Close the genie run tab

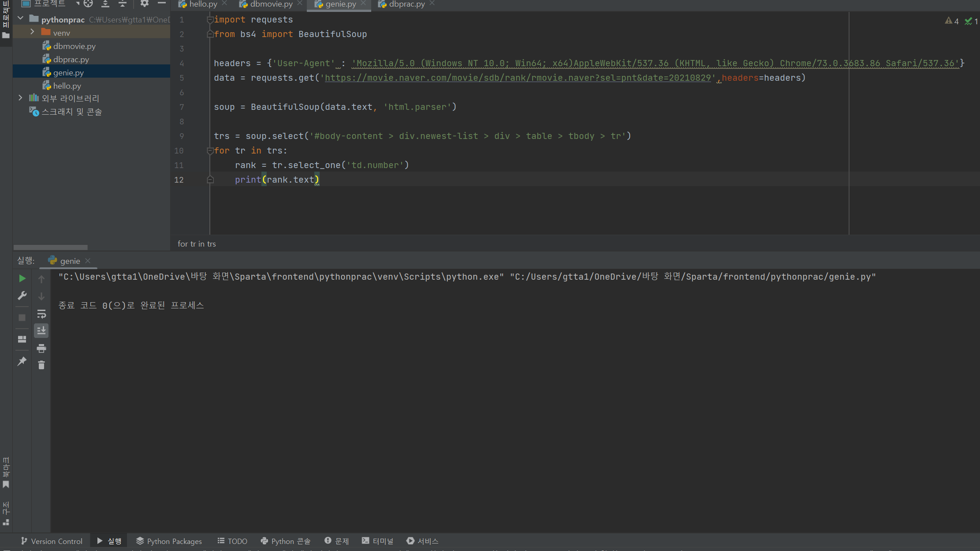(x=88, y=261)
